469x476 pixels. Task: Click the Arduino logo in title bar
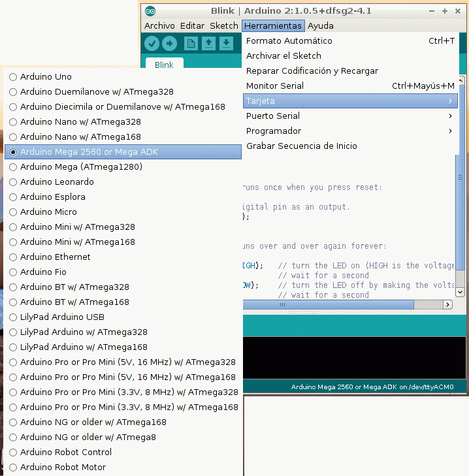point(150,11)
